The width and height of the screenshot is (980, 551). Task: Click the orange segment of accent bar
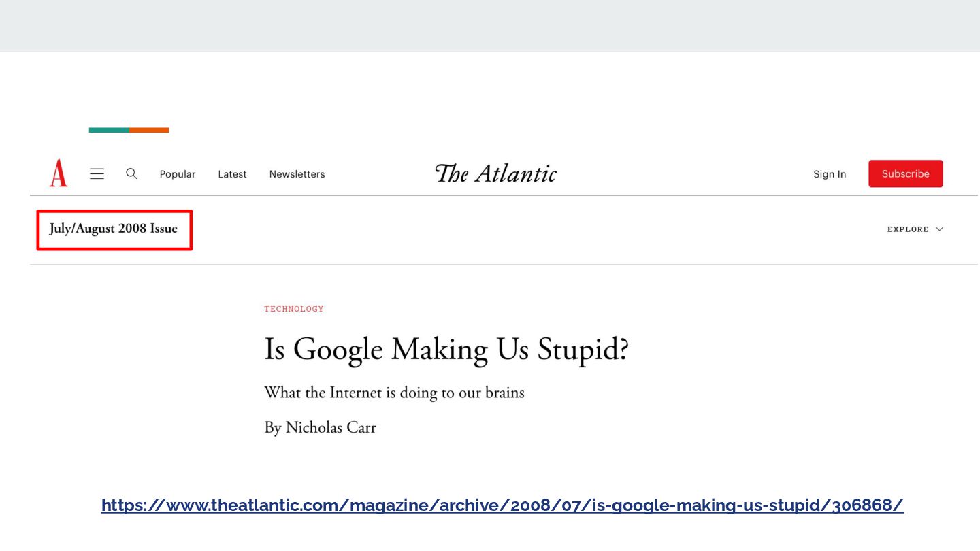149,130
